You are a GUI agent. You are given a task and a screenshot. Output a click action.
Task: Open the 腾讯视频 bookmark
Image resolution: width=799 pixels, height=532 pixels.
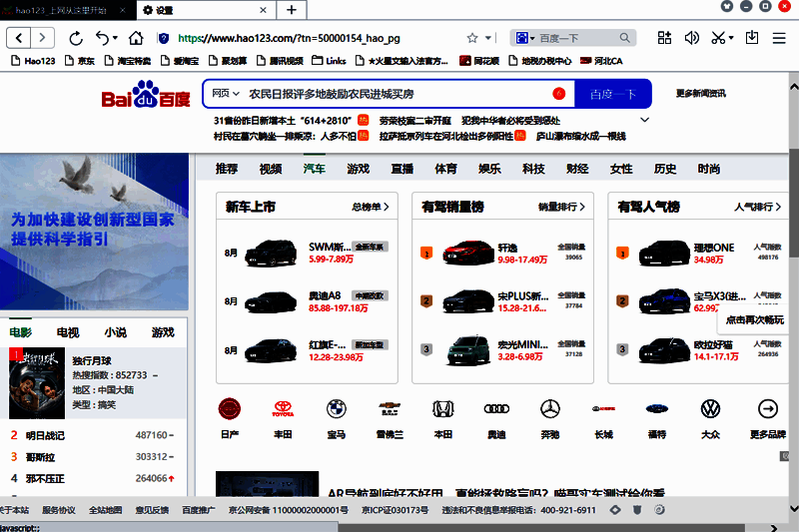[280, 61]
